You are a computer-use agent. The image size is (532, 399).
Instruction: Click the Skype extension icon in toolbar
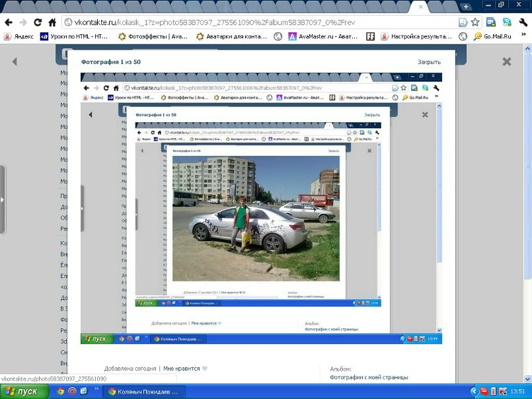pos(507,22)
